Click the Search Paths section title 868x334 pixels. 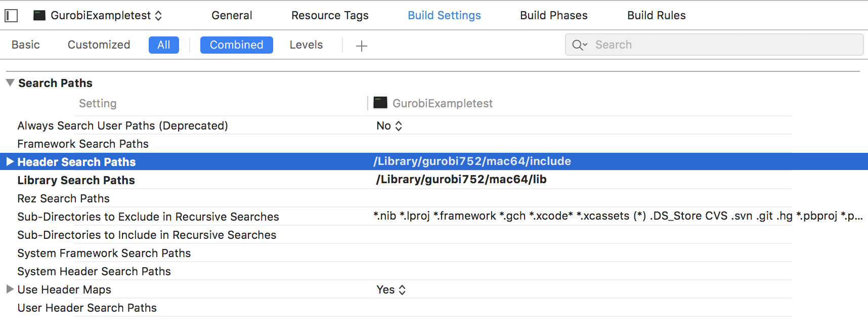click(55, 83)
